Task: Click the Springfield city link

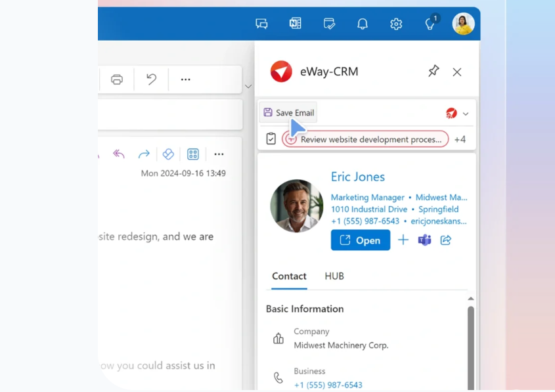Action: [439, 209]
